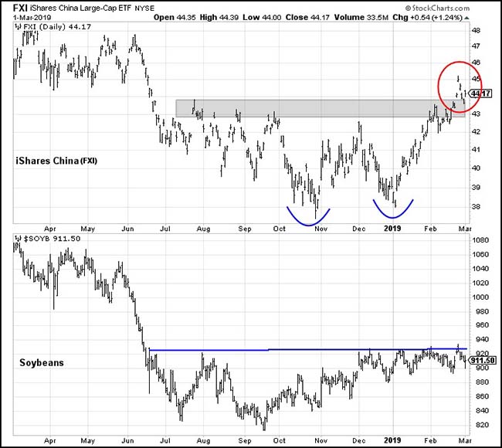The image size is (502, 448).
Task: Click the Jun marker on upper chart axis
Action: 128,229
